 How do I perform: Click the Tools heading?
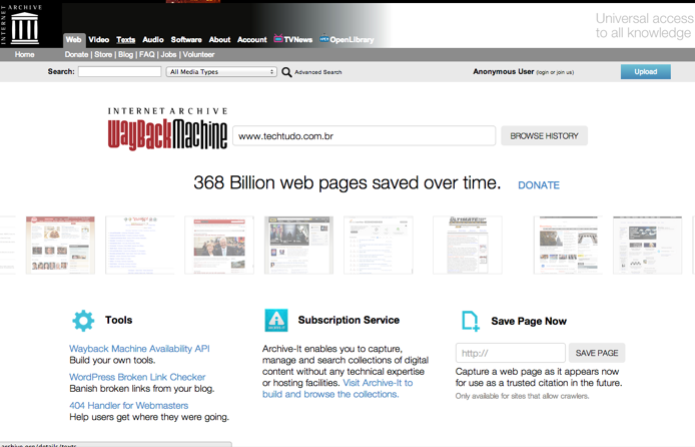point(118,320)
